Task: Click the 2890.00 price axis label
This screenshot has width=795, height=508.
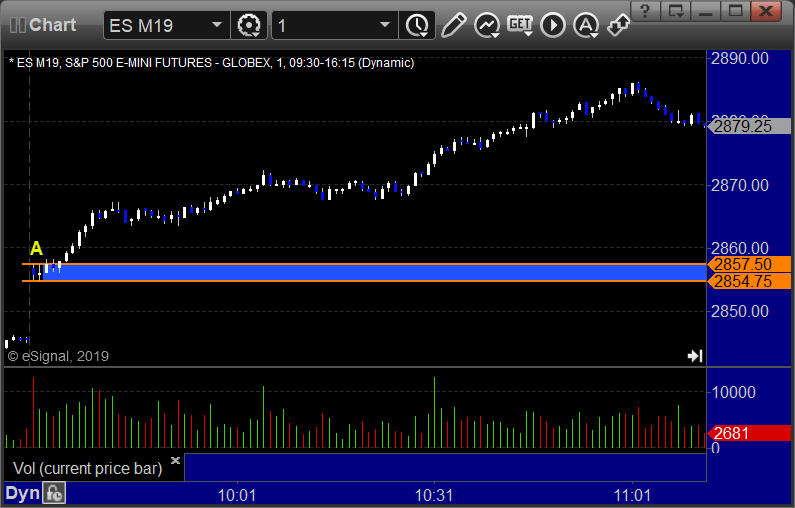Action: 740,59
